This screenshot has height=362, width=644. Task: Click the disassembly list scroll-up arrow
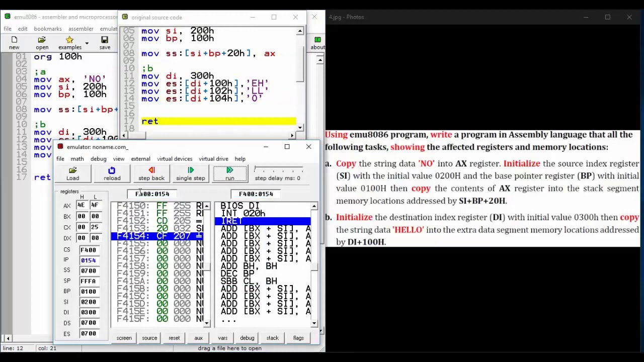click(314, 206)
